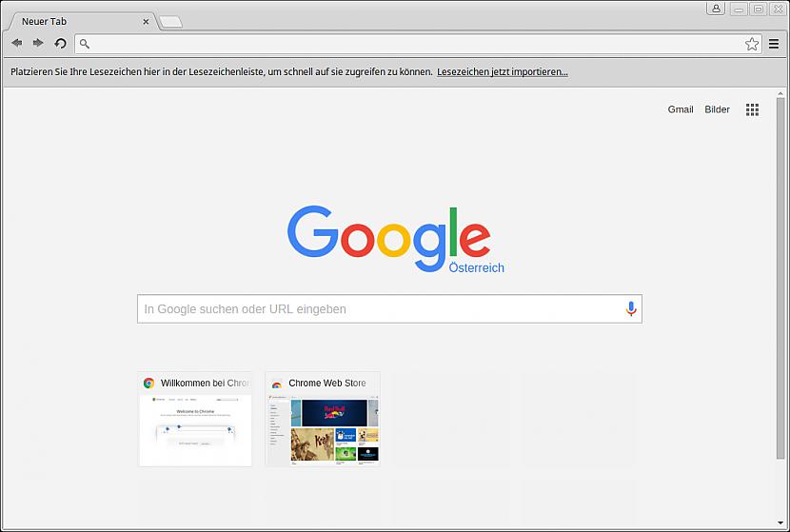Select the Neuer Tab tab
This screenshot has height=532, width=790.
tap(81, 22)
